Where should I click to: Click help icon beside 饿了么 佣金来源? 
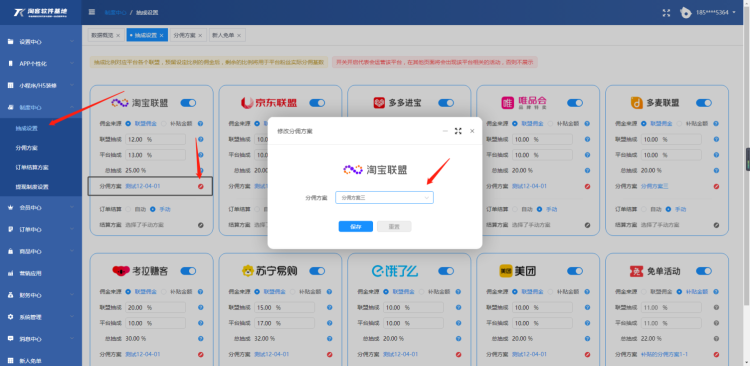point(458,292)
